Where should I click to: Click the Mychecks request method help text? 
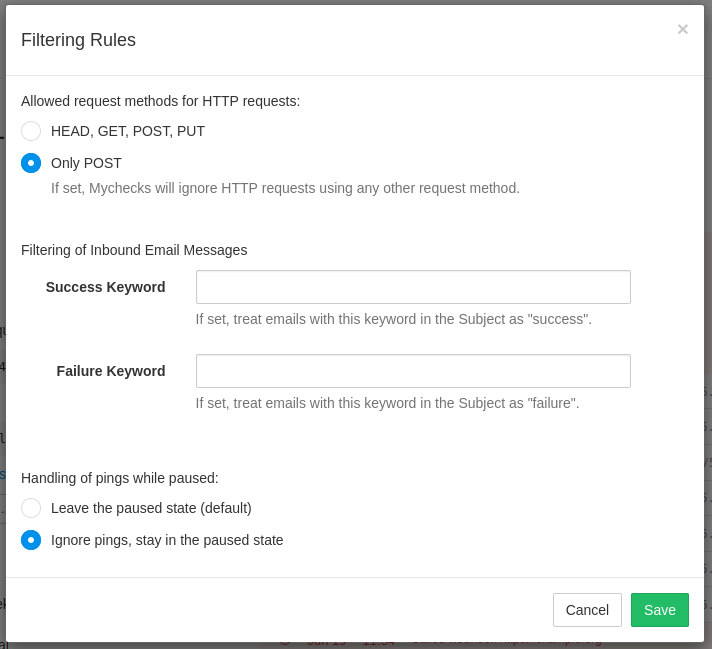tap(285, 188)
